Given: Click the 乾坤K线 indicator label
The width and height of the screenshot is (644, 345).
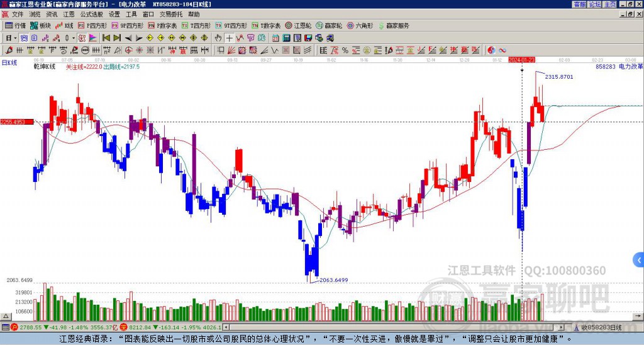Looking at the screenshot, I should (45, 67).
